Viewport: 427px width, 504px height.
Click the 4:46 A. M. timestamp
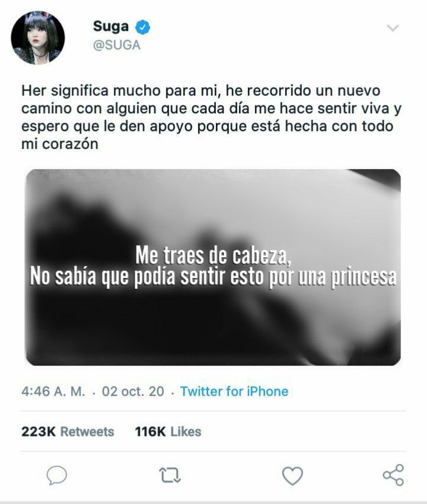(53, 391)
